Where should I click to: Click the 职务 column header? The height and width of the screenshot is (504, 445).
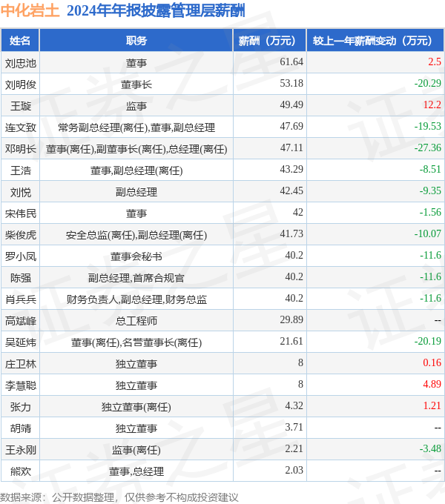coord(136,41)
